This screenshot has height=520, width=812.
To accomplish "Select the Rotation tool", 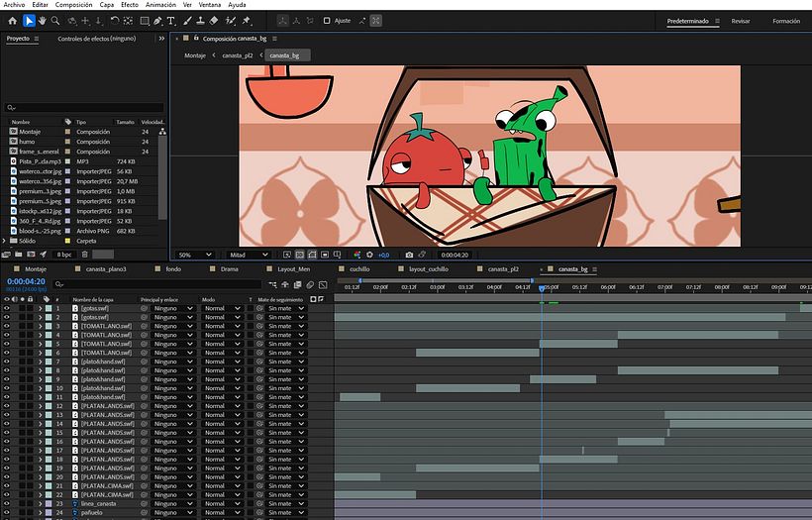I will click(x=115, y=21).
